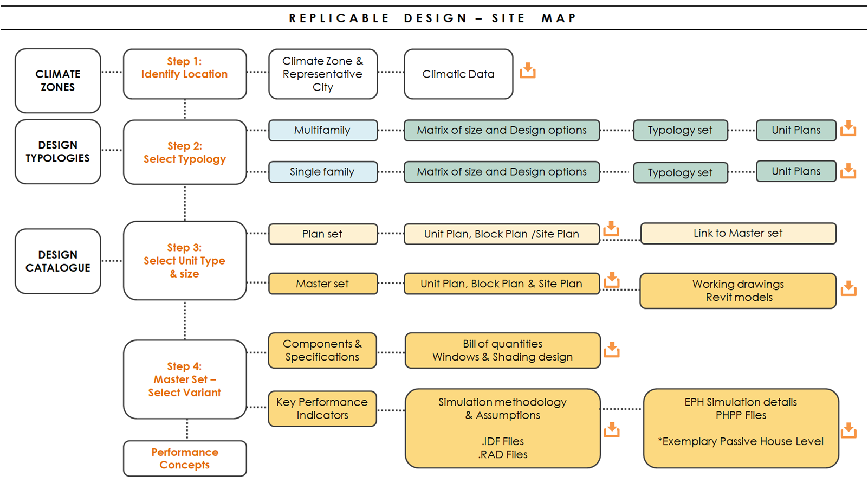Open Unit Plan, Block Plan & Site Plan box
This screenshot has width=868, height=489.
[x=502, y=284]
